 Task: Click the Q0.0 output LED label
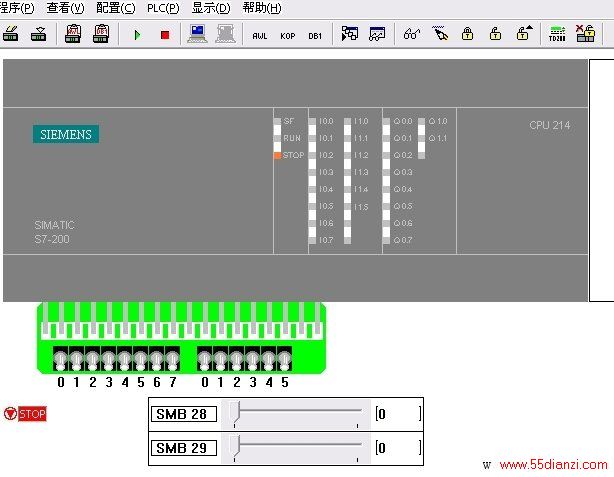point(403,121)
